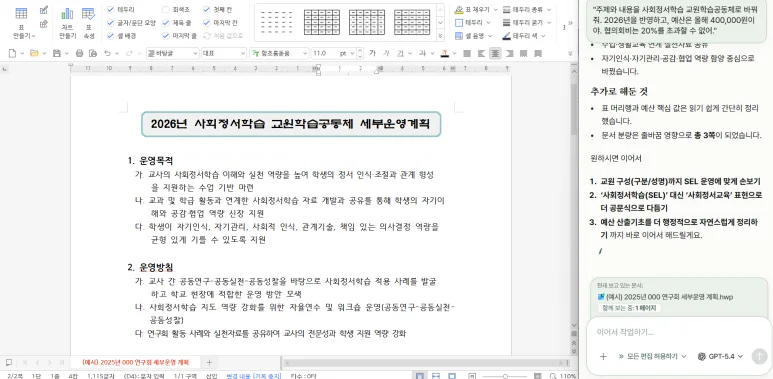Viewport: 773px width, 379px height.
Task: Select the first grid table style thumbnail
Action: tap(321, 22)
